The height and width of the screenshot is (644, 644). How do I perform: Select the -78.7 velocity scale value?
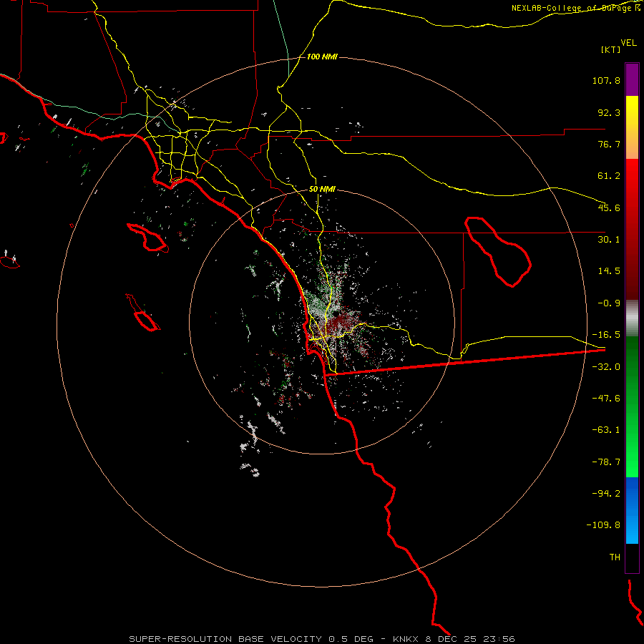tap(606, 462)
